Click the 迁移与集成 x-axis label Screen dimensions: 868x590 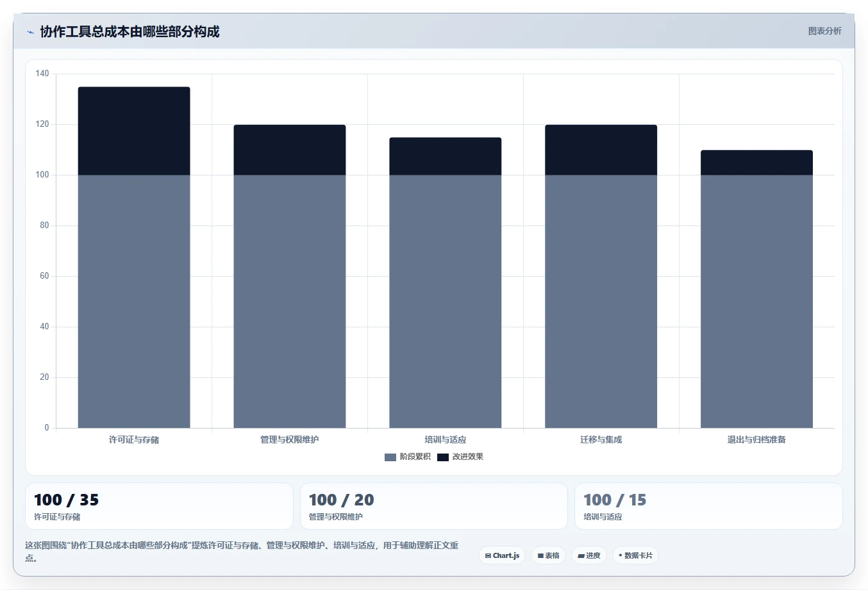tap(601, 439)
